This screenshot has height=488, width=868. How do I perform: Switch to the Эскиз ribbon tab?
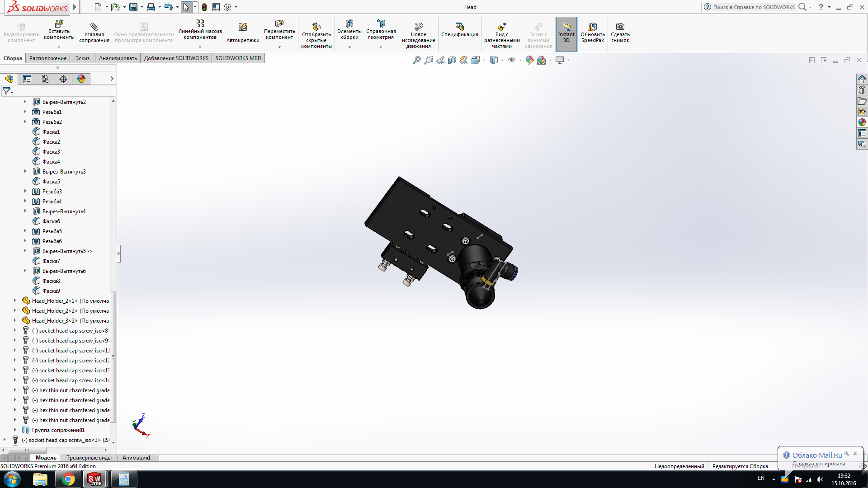[82, 58]
